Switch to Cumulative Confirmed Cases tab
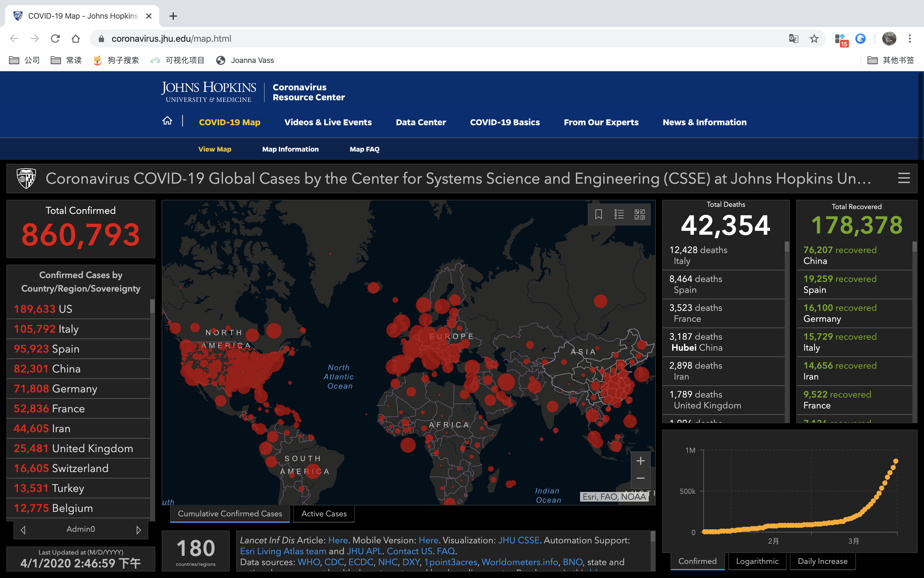The image size is (924, 578). click(230, 514)
